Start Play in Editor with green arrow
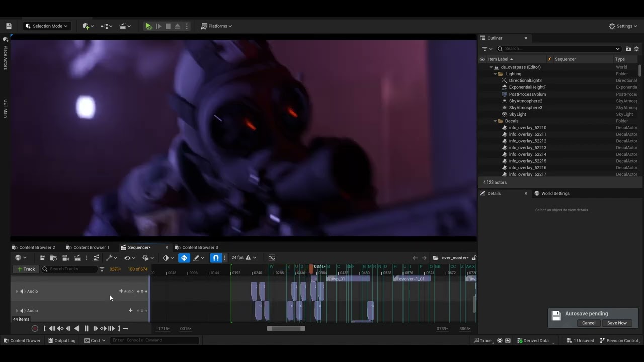The width and height of the screenshot is (644, 362). (x=148, y=26)
